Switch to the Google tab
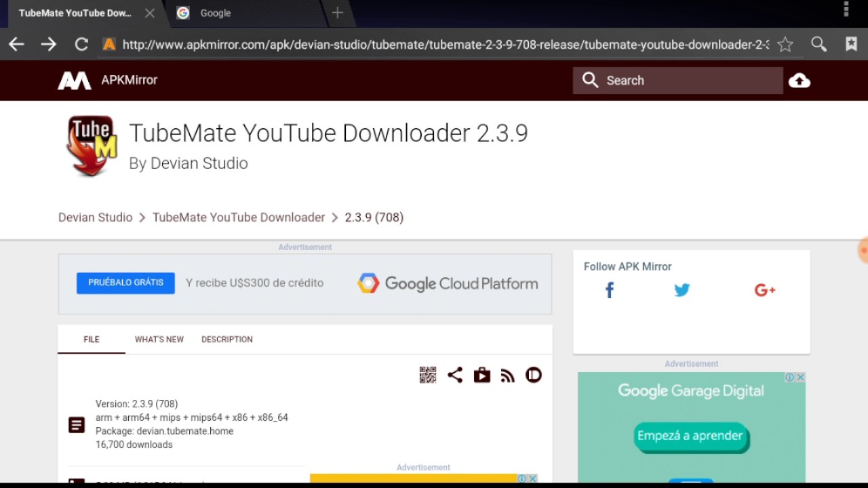 (x=215, y=13)
